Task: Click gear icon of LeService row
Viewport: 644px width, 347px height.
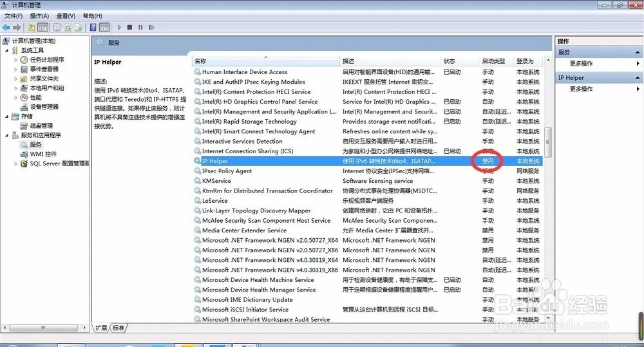Action: coord(198,200)
